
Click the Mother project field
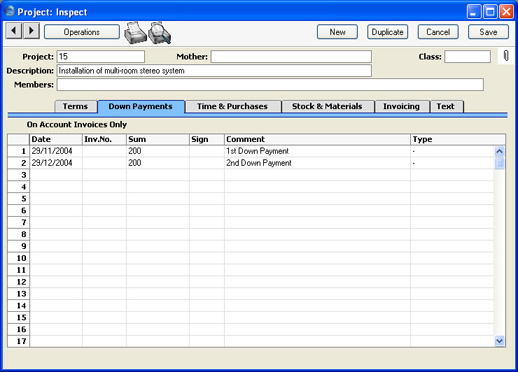(291, 57)
